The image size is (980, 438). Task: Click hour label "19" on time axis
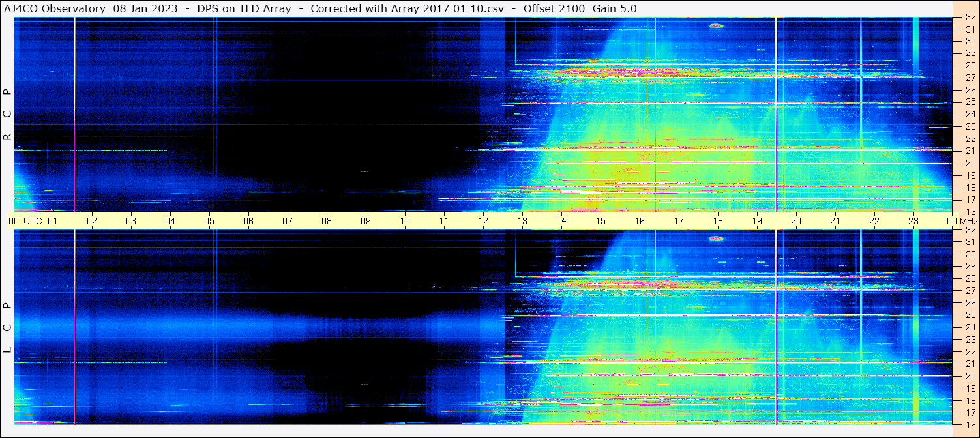pos(757,221)
